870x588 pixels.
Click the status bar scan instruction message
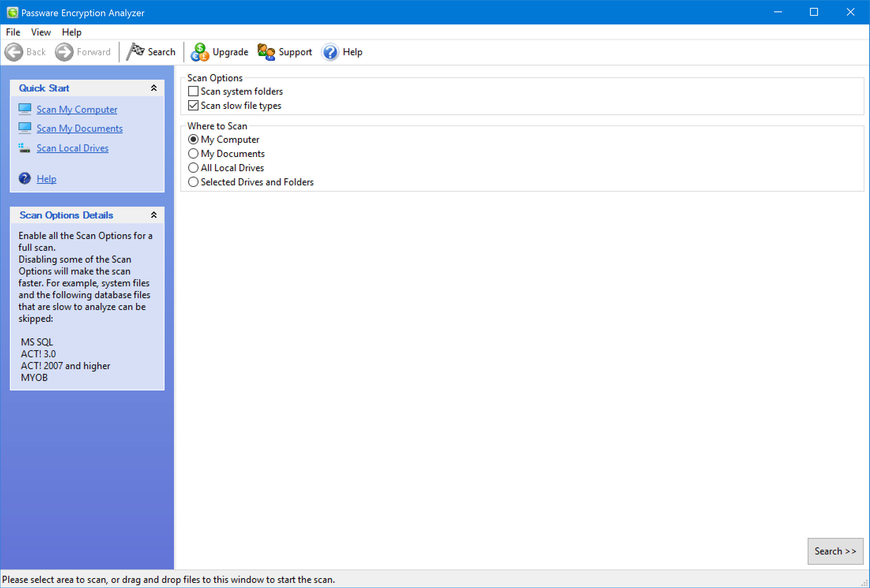point(167,579)
